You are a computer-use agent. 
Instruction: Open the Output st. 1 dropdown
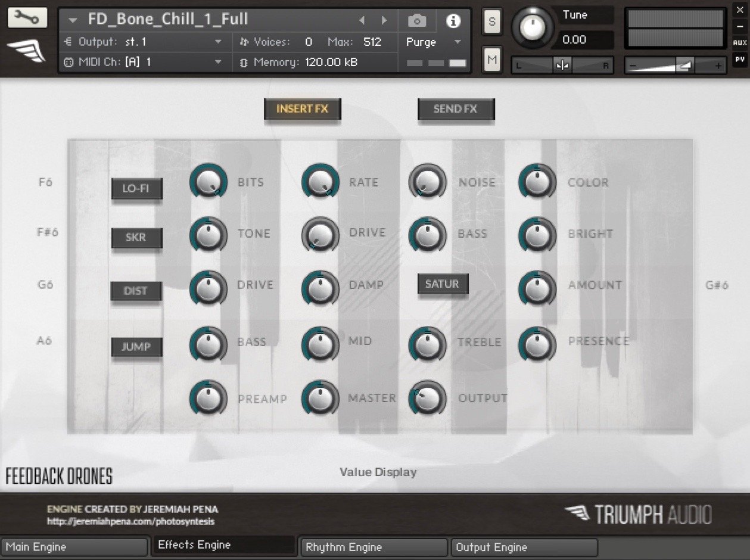[x=142, y=42]
